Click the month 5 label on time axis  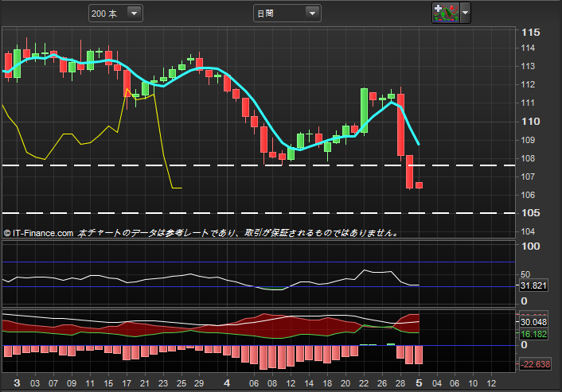coord(419,383)
